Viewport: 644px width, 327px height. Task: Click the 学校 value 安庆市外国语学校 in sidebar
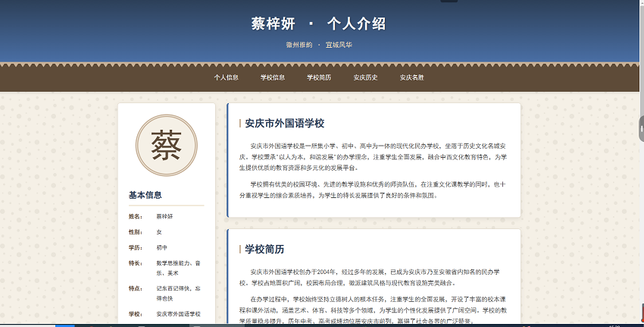tap(178, 313)
